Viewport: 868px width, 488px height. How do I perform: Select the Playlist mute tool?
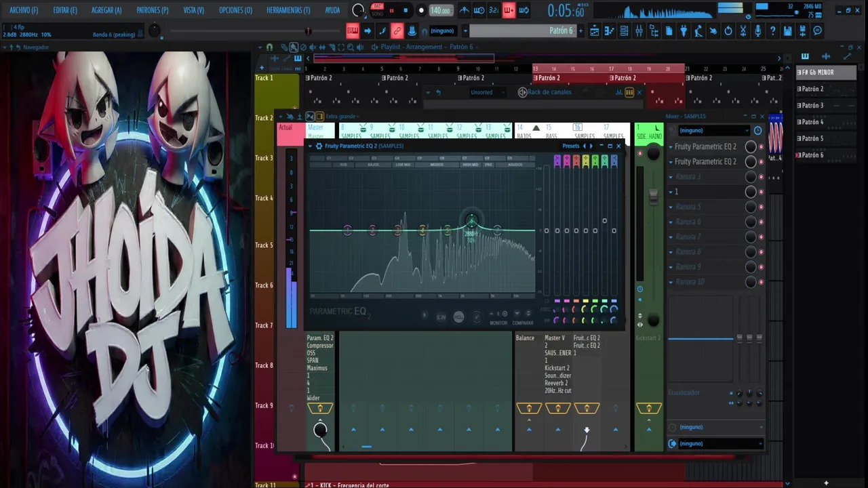coord(313,47)
